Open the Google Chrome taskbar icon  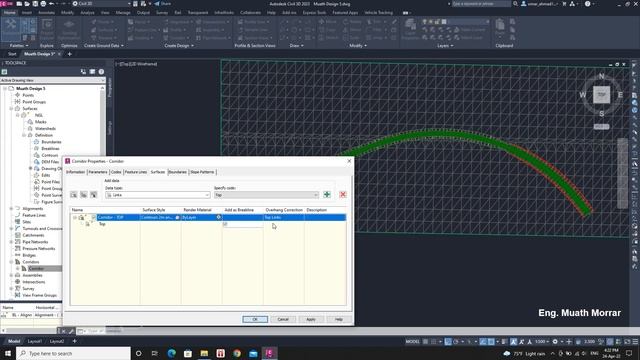tap(237, 353)
